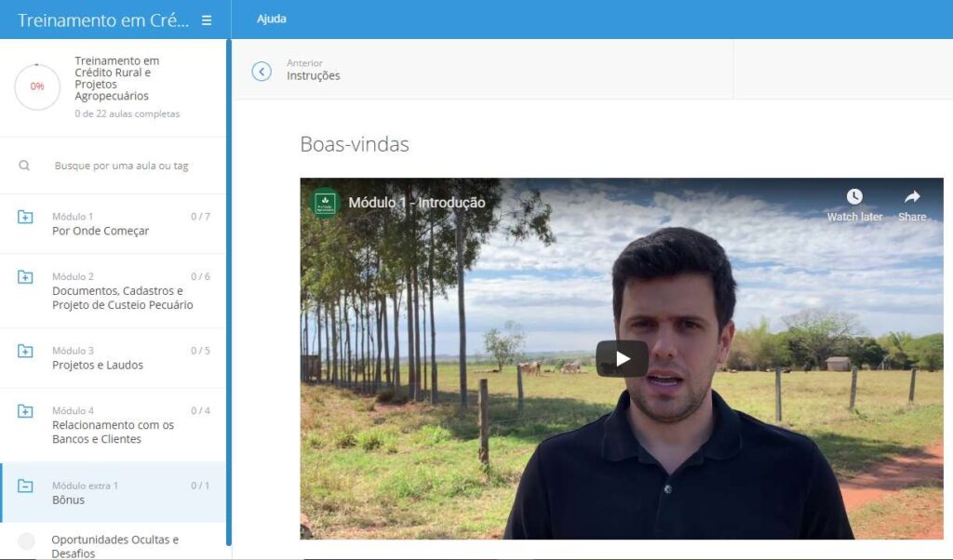The height and width of the screenshot is (560, 953).
Task: Open Oportunidades Ocultas e Desafios lesson
Action: [114, 546]
